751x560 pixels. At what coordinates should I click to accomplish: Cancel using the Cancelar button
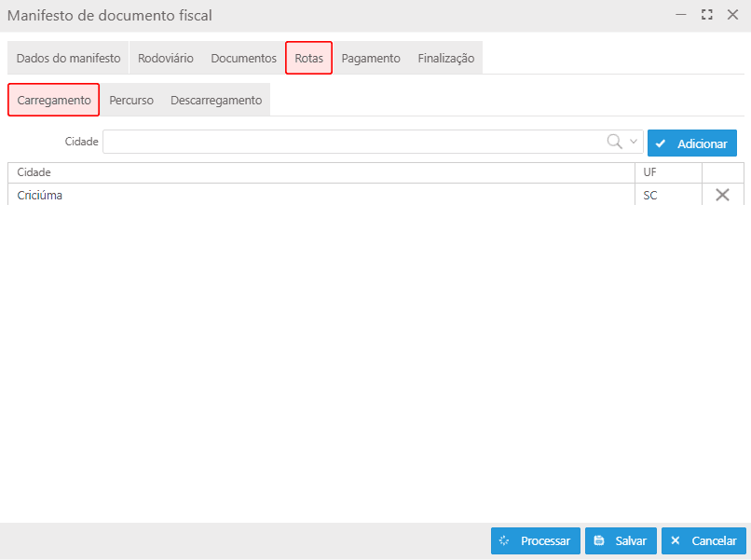tap(703, 540)
